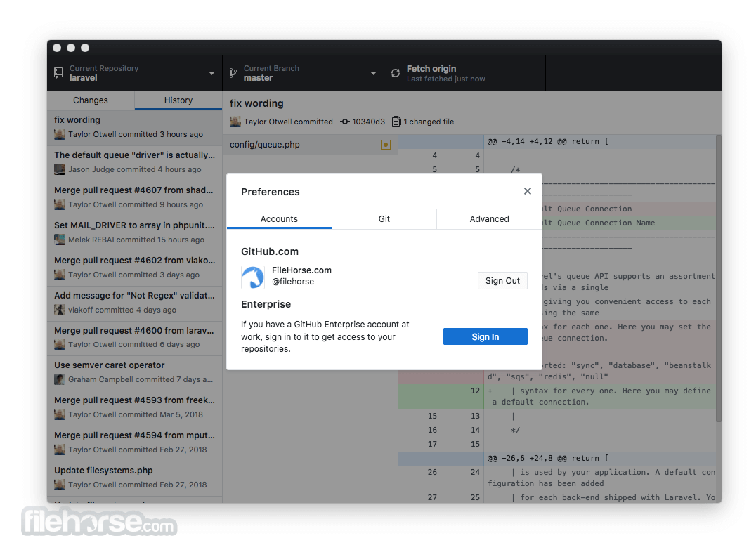Click vlakoff's avatar in commit list

click(x=60, y=310)
